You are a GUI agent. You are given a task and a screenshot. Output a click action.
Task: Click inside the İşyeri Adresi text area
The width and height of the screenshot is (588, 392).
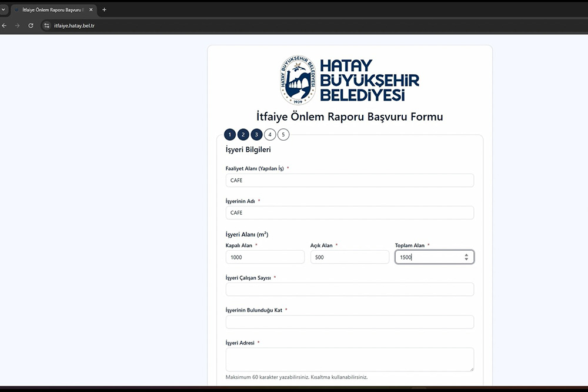(349, 359)
